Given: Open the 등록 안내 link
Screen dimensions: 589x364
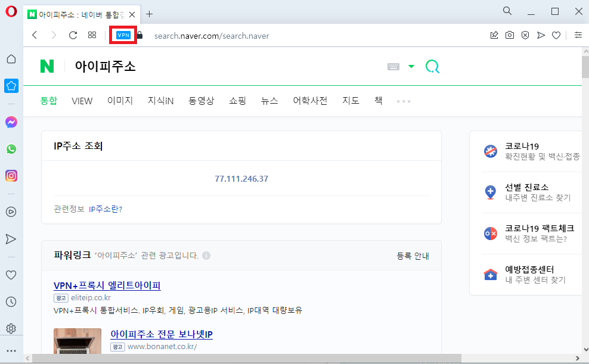Looking at the screenshot, I should click(x=413, y=256).
